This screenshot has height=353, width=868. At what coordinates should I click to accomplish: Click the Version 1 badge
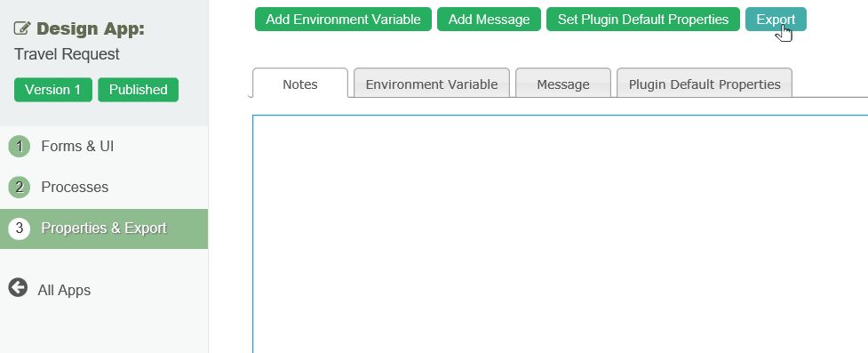click(53, 90)
